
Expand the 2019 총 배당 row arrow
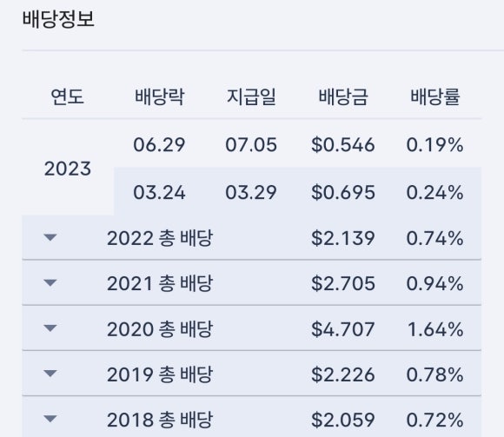click(x=50, y=374)
